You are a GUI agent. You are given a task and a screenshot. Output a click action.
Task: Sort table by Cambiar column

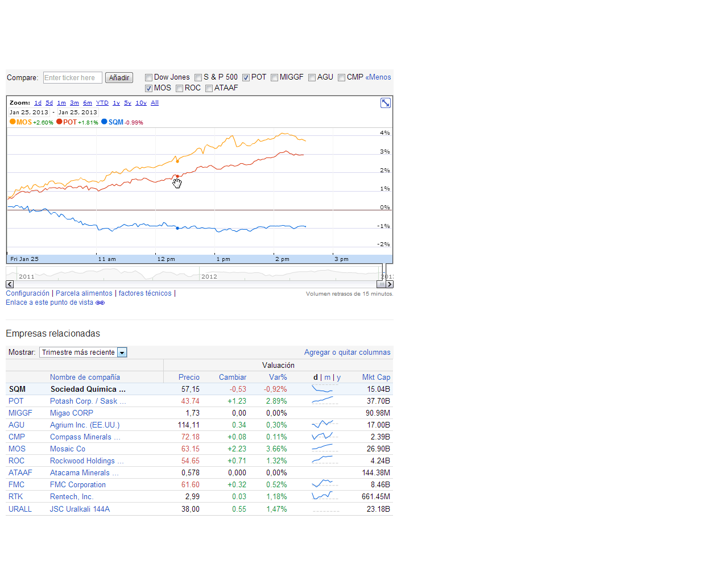(x=233, y=377)
